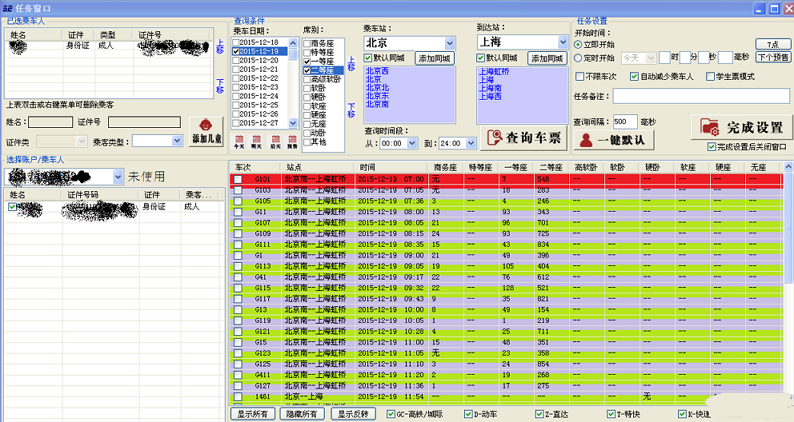
Task: Enable the 不限车次 option
Action: coord(580,76)
